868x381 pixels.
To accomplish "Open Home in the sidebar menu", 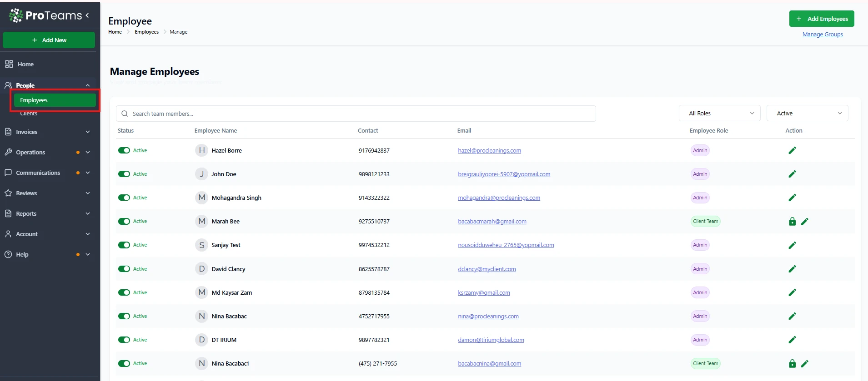I will (x=25, y=64).
